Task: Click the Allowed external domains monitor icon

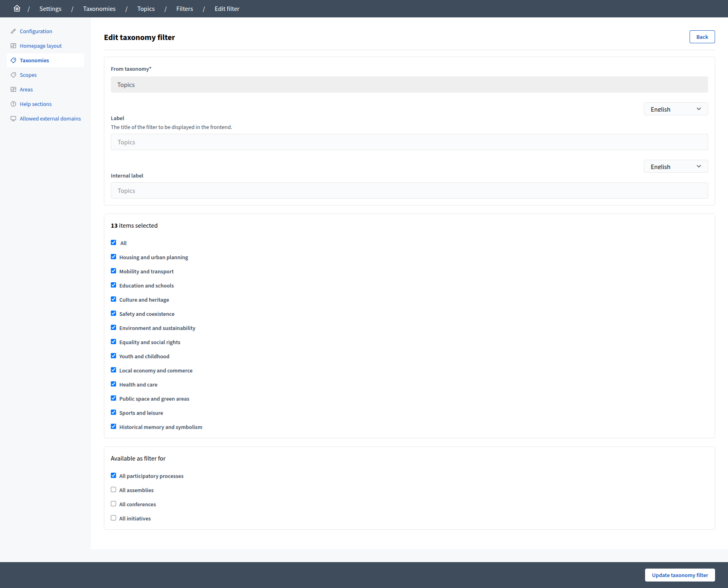Action: (x=13, y=118)
